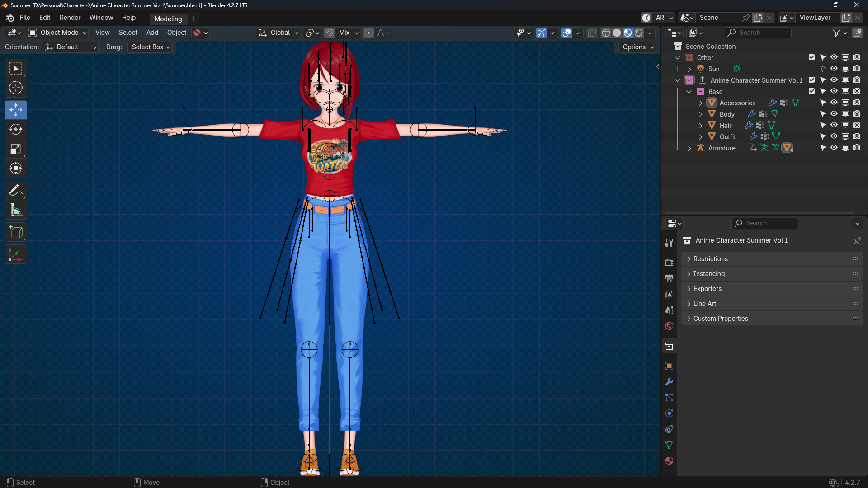Viewport: 868px width, 488px height.
Task: Open the viewport View menu
Action: pyautogui.click(x=103, y=33)
